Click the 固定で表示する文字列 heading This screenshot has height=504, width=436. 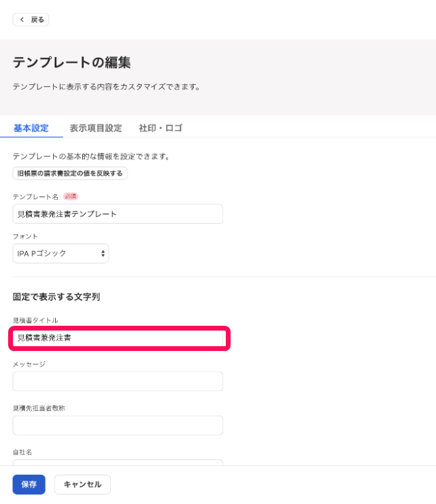[x=56, y=297]
